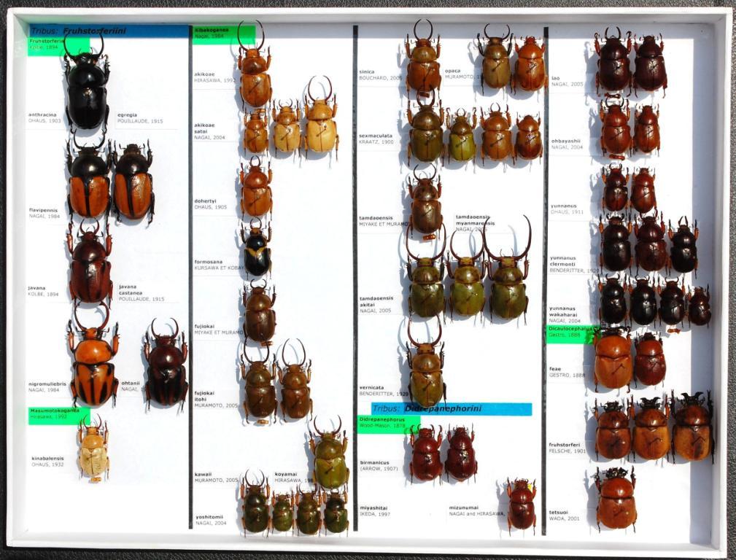Click the green Didrepanephorus genus label

pos(387,423)
